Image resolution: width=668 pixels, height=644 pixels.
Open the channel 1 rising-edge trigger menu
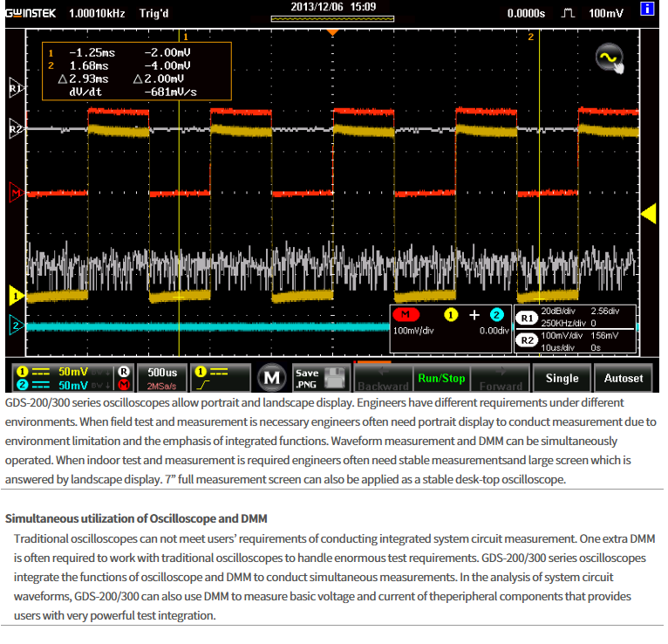(x=221, y=378)
